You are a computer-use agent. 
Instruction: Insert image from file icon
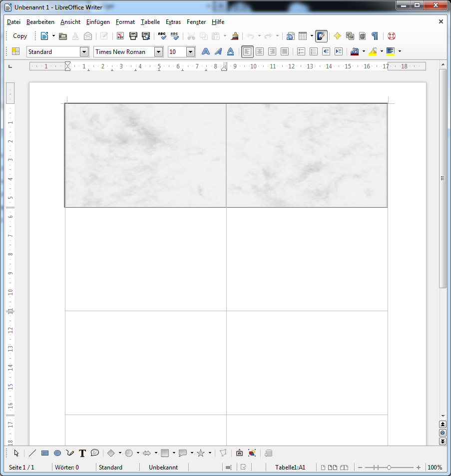tap(252, 453)
